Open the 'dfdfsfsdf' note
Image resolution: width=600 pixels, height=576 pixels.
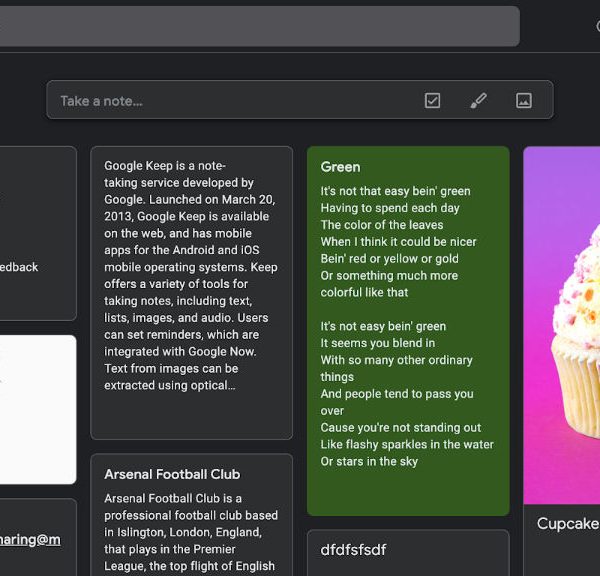click(x=353, y=550)
